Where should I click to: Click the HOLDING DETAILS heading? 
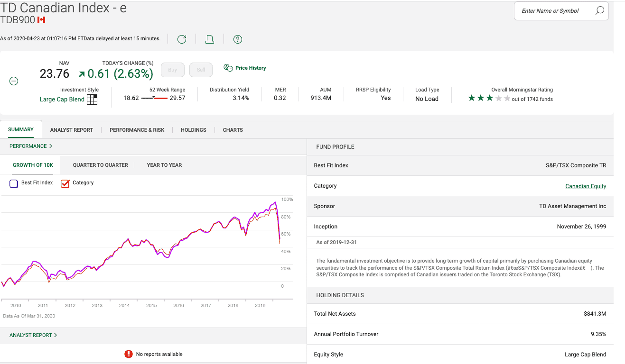point(340,295)
